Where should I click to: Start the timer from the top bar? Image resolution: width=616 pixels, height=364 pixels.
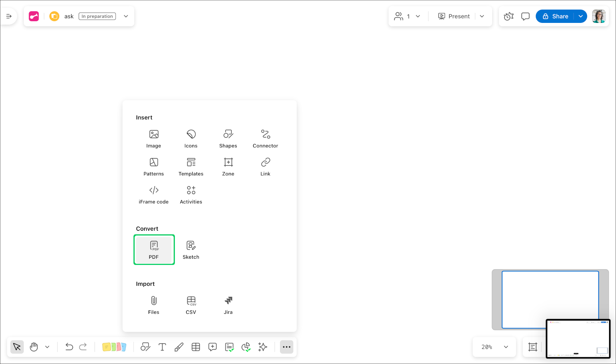[x=509, y=16]
